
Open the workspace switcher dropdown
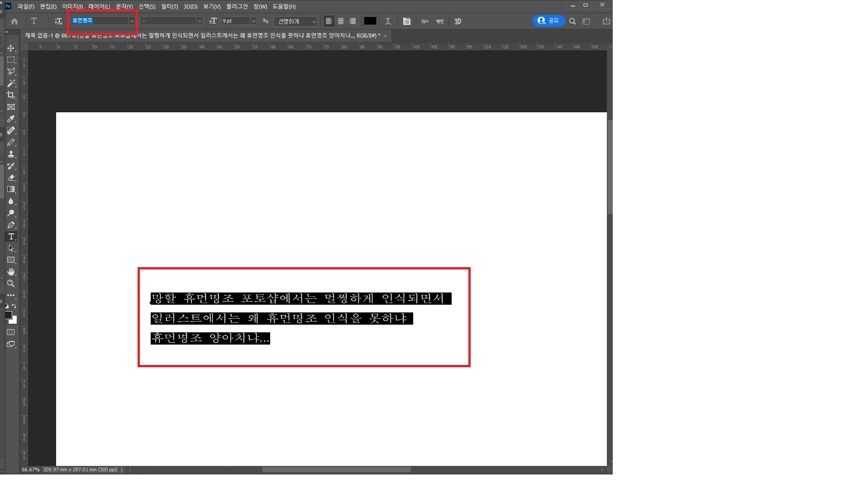pyautogui.click(x=587, y=21)
